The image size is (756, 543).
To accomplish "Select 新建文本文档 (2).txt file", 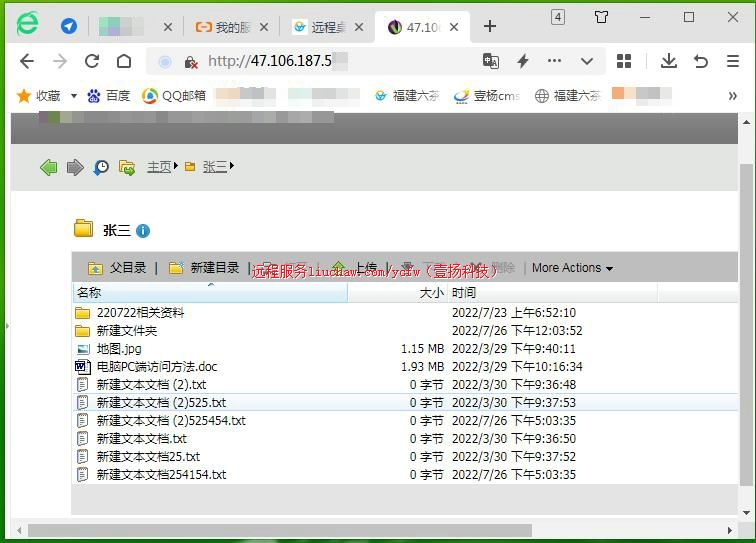I will (151, 384).
